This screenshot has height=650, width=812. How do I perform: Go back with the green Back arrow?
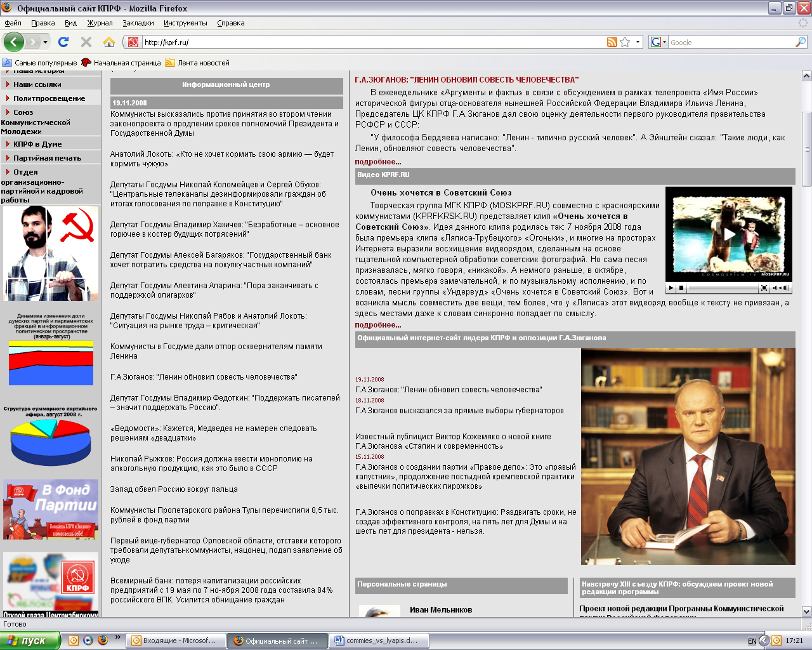point(14,42)
